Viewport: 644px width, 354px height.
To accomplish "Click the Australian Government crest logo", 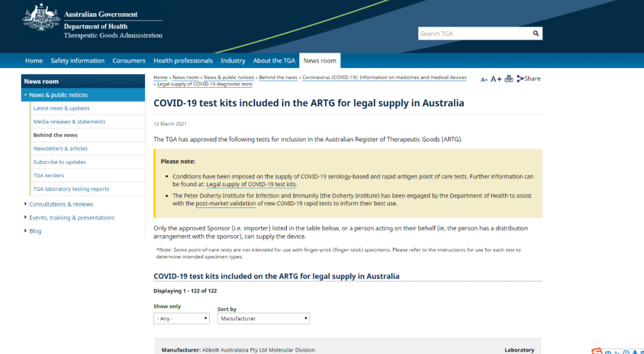I will coord(41,17).
